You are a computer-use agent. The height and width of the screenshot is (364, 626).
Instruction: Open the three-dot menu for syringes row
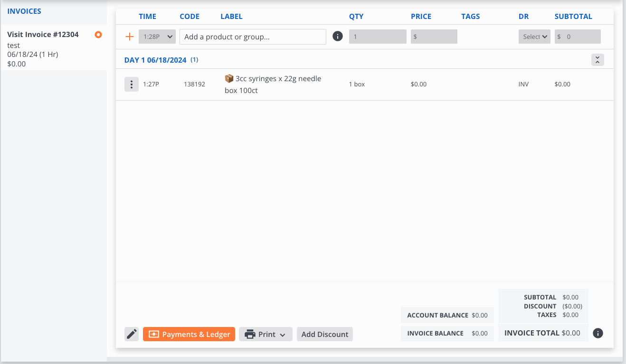pyautogui.click(x=132, y=84)
